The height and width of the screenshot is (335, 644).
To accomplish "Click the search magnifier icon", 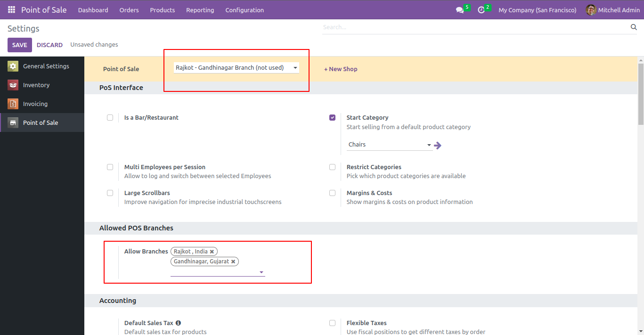I will point(634,27).
